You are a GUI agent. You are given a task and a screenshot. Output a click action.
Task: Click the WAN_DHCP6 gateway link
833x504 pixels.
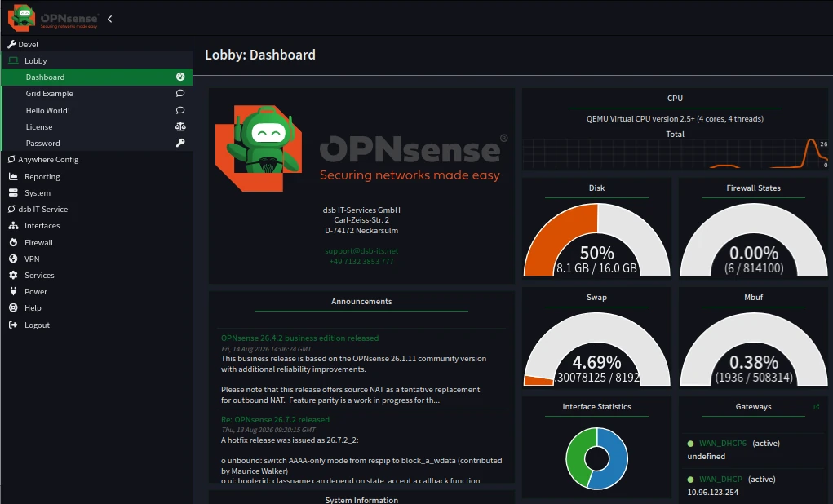coord(723,444)
